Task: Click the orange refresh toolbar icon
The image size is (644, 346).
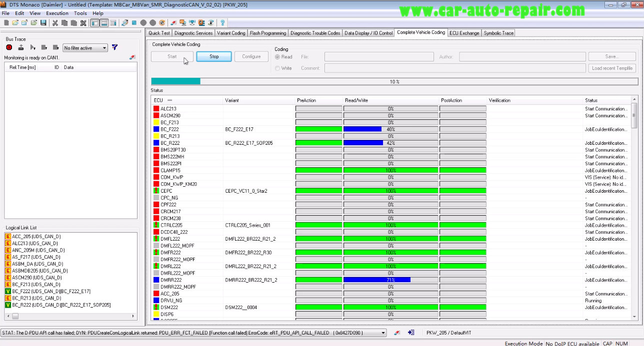Action: [x=162, y=23]
